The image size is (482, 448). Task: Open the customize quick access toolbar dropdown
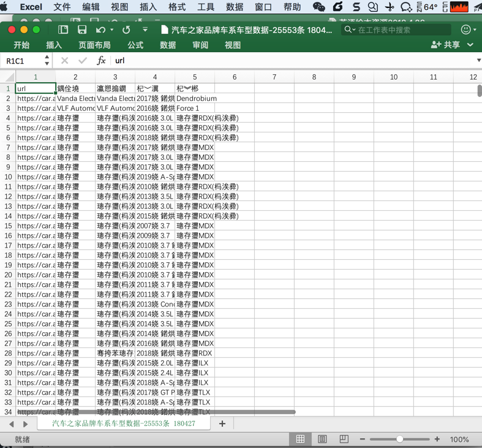point(145,29)
